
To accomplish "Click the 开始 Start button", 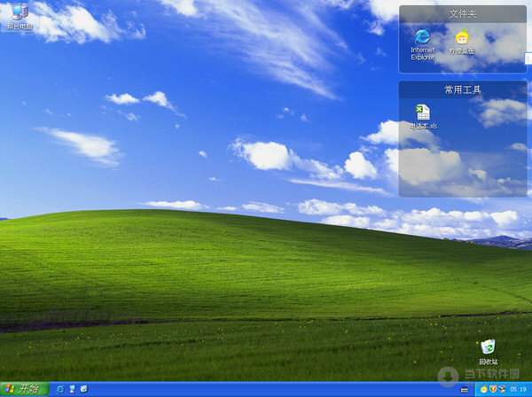I will click(x=25, y=389).
